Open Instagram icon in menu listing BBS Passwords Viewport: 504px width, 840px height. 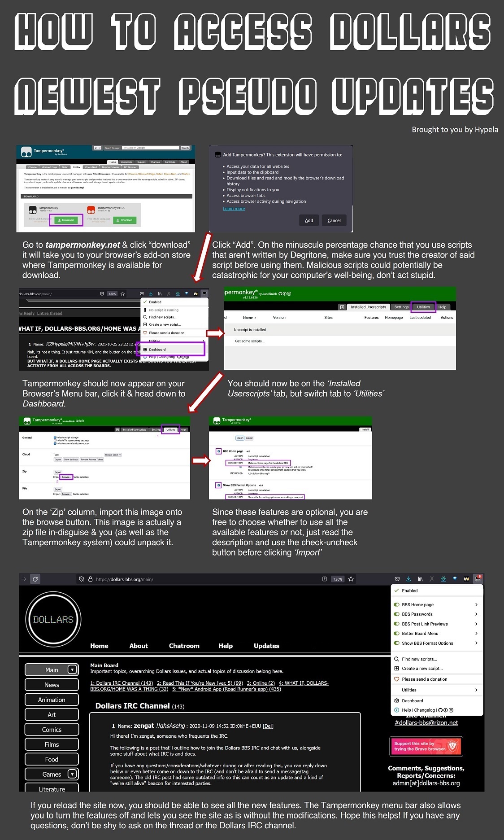451,710
